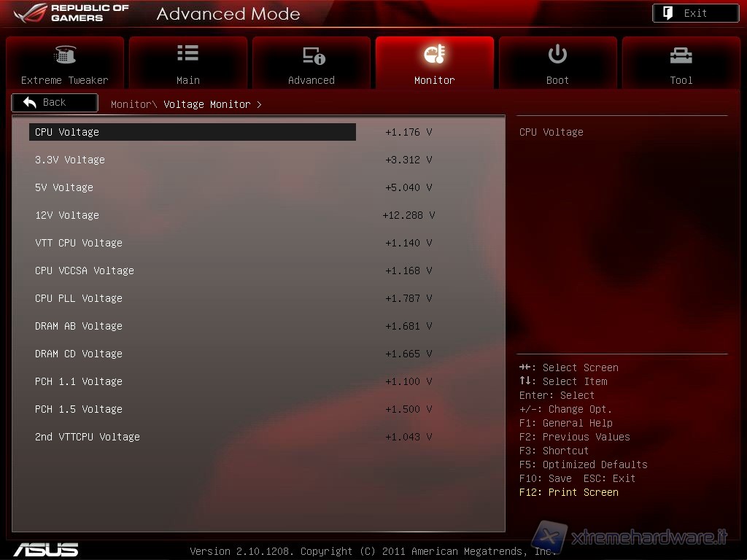Click the Republic of Gamers logo
Viewport: 747px width, 560px height.
pos(71,13)
